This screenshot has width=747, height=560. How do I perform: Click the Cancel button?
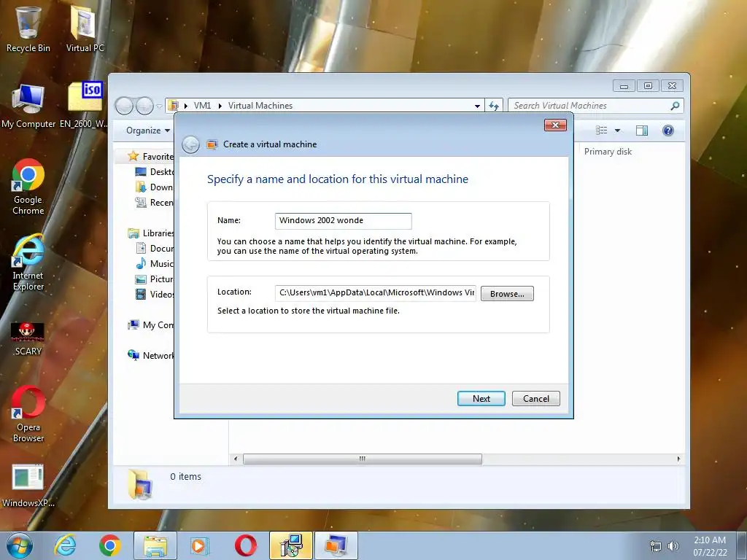pyautogui.click(x=536, y=399)
